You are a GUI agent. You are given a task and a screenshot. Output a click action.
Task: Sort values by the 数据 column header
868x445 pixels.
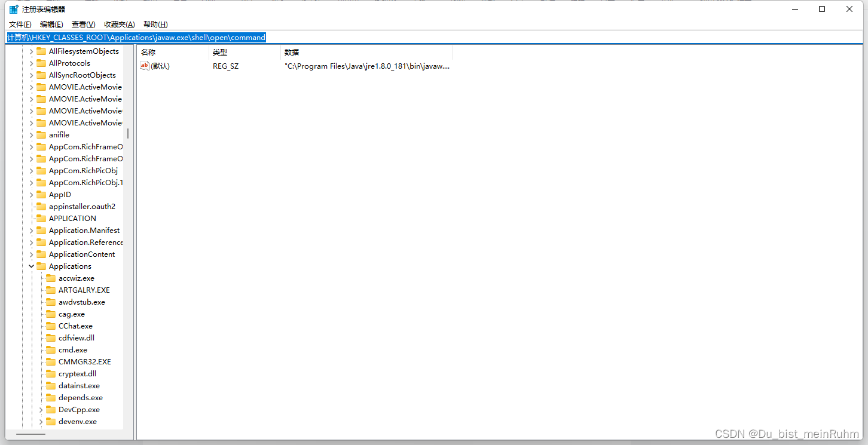(292, 52)
